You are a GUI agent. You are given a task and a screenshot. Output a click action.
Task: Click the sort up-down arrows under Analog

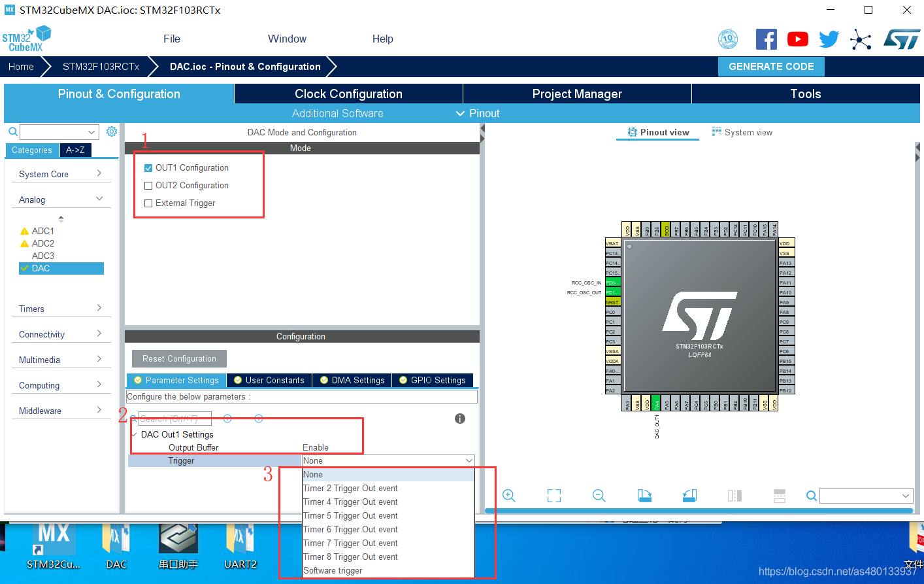point(61,219)
